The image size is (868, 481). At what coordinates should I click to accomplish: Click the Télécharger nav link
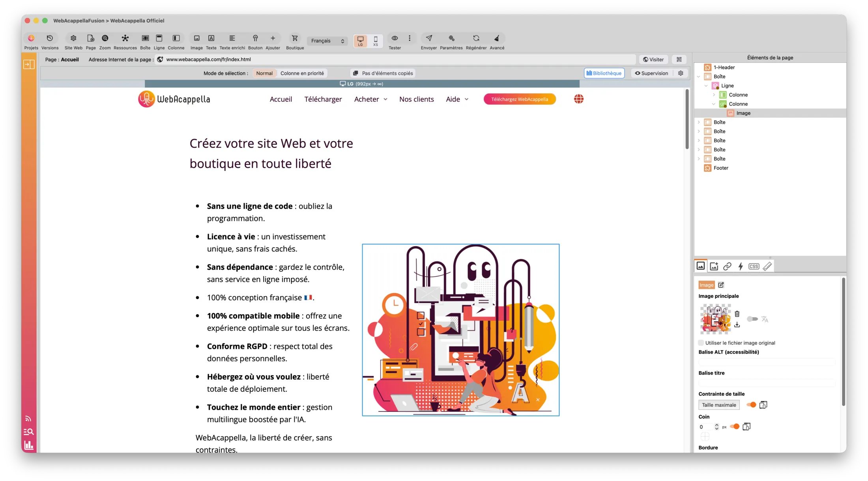[x=323, y=99]
